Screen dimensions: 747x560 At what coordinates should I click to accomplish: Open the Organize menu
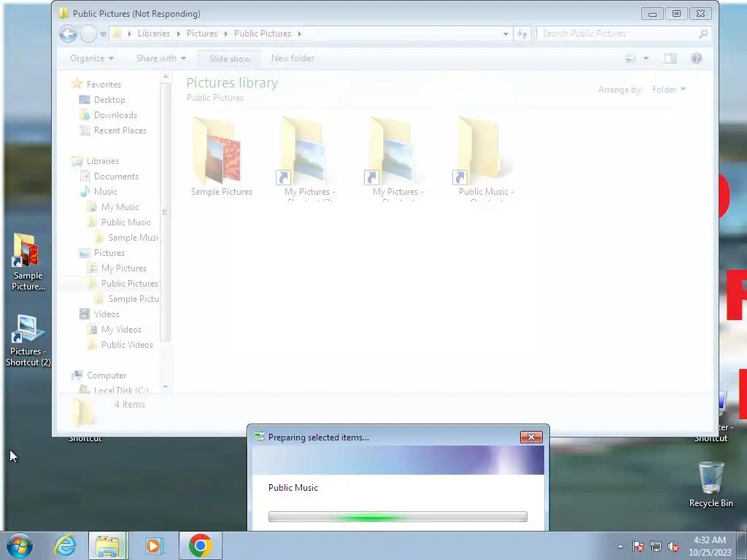(x=91, y=58)
